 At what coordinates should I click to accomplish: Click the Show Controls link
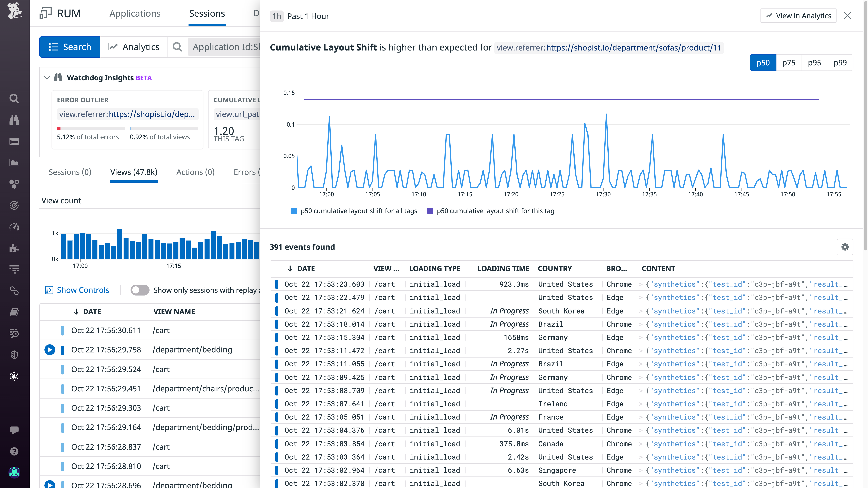(x=83, y=290)
